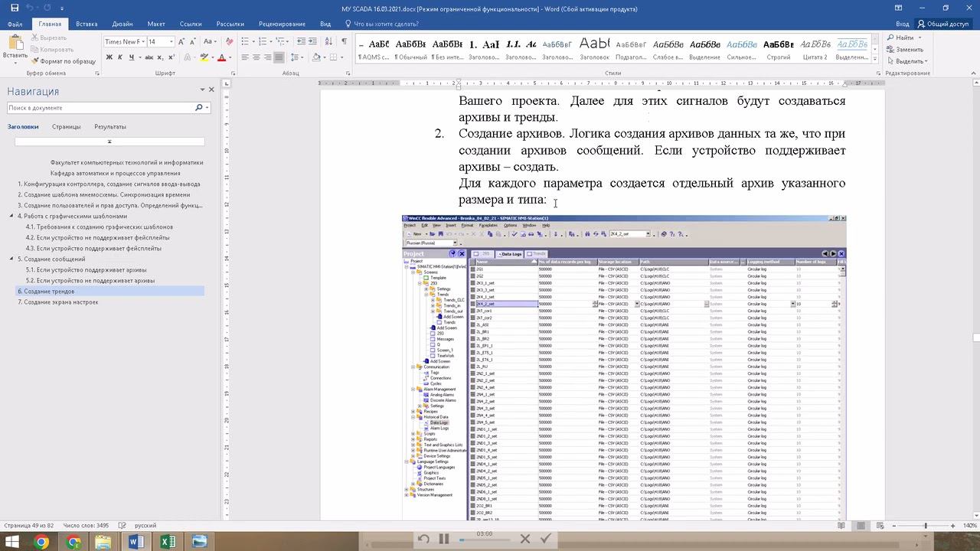This screenshot has width=980, height=551.
Task: Switch to the Результаты navigation tab
Action: [x=110, y=126]
